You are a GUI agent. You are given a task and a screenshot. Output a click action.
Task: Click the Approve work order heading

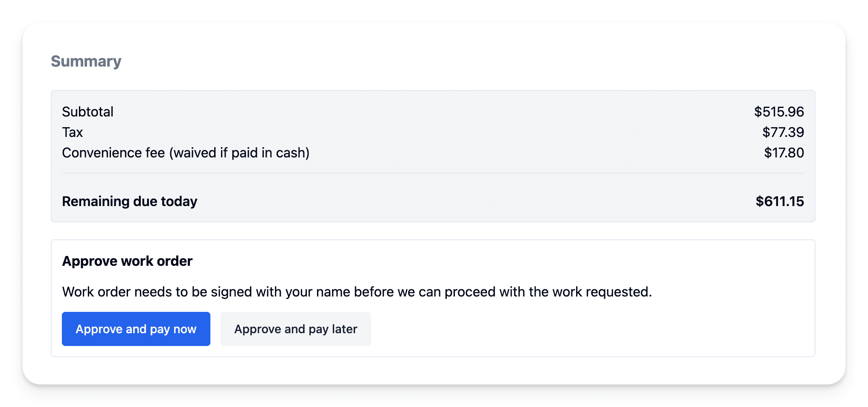click(127, 261)
